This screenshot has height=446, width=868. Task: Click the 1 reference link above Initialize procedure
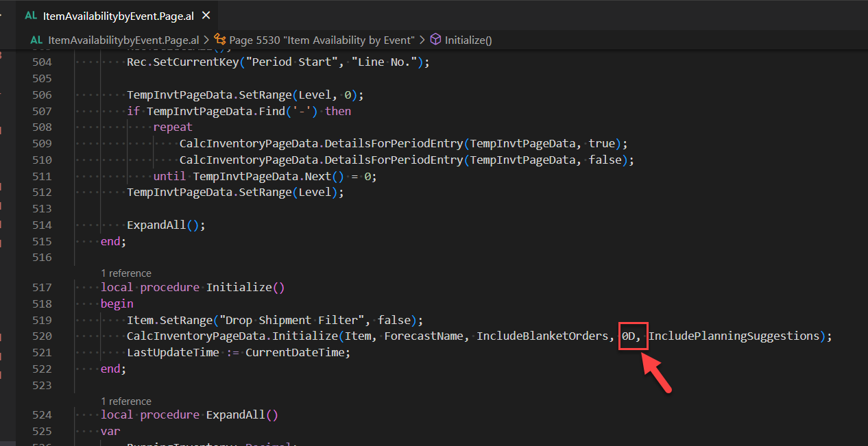pyautogui.click(x=126, y=273)
